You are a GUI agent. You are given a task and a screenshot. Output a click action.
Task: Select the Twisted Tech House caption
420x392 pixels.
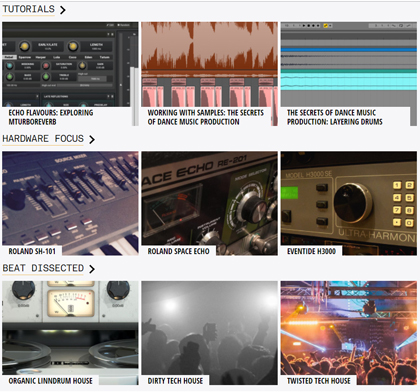click(x=319, y=381)
